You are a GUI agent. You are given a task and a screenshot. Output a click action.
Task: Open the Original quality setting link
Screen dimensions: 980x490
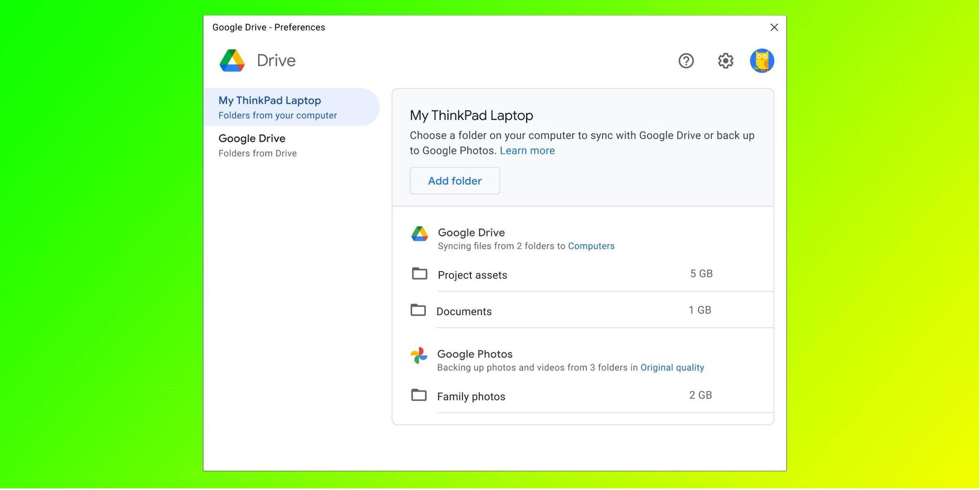coord(672,367)
